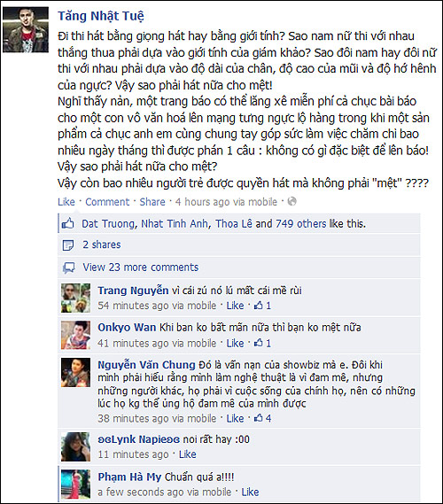This screenshot has height=504, width=443.
Task: Expand View 23 more comments
Action: [x=141, y=268]
